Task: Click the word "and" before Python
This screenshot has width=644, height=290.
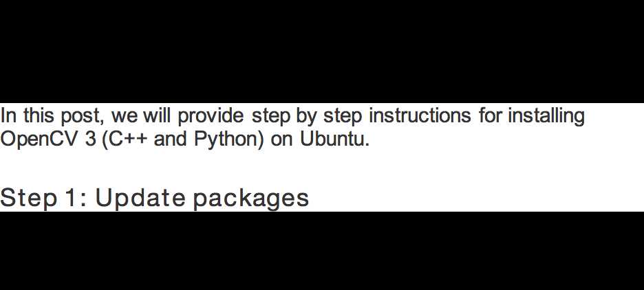Action: tap(171, 139)
